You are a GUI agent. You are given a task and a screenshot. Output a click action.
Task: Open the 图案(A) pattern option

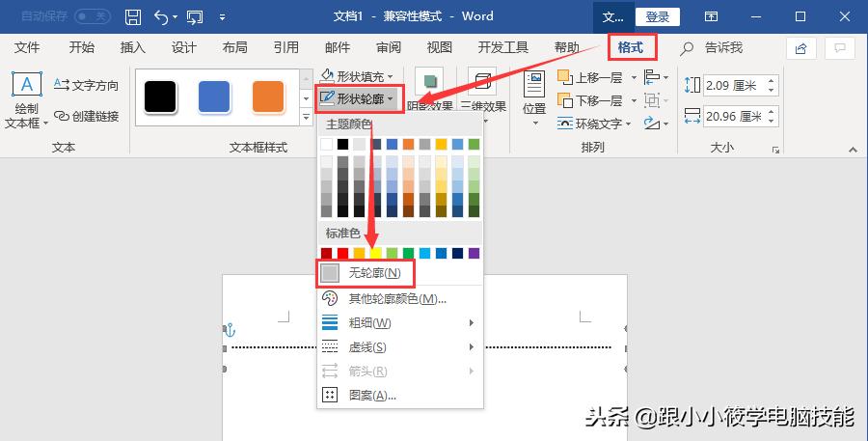(x=399, y=395)
